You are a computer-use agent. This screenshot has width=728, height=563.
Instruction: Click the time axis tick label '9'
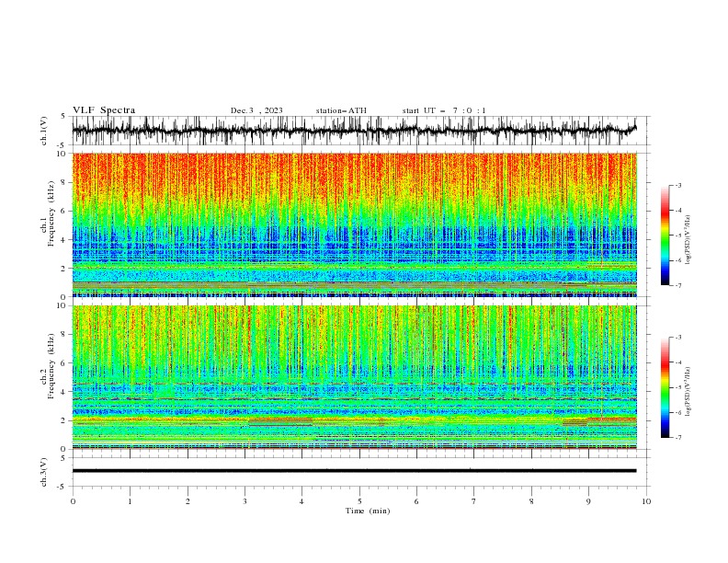click(x=588, y=501)
